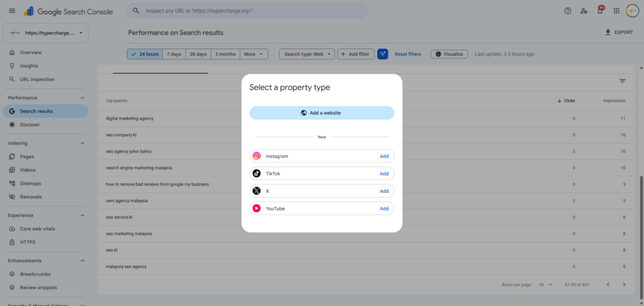This screenshot has width=644, height=306.
Task: Click the X logo icon
Action: tap(257, 191)
